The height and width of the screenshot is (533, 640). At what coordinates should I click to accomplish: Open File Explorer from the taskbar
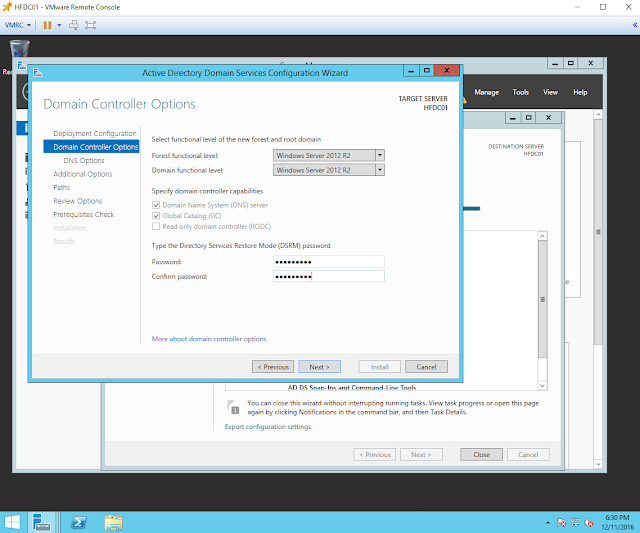113,522
